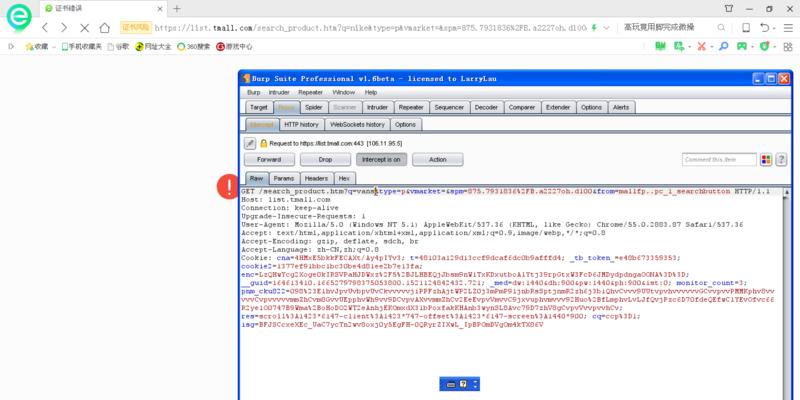The image size is (800, 400).
Task: Expand the dropdown beside the scissors icon
Action: pyautogui.click(x=711, y=47)
